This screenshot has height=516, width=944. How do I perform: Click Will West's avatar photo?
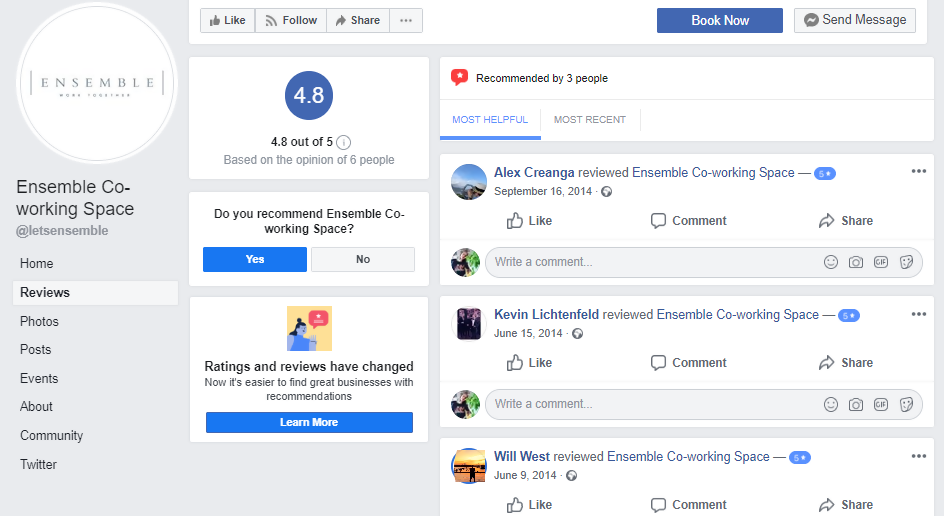pyautogui.click(x=469, y=466)
